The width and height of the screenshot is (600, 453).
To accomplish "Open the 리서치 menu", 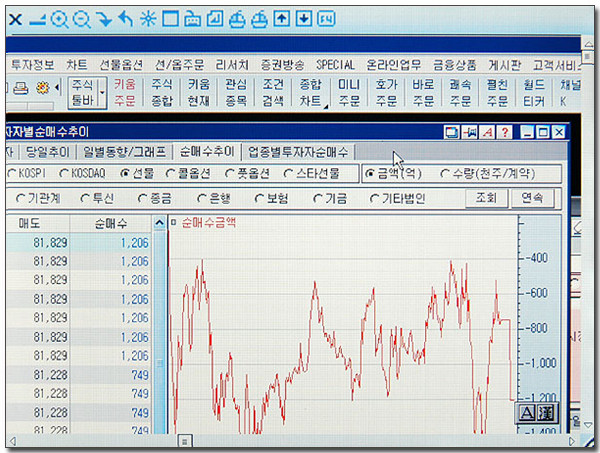I will tap(232, 65).
